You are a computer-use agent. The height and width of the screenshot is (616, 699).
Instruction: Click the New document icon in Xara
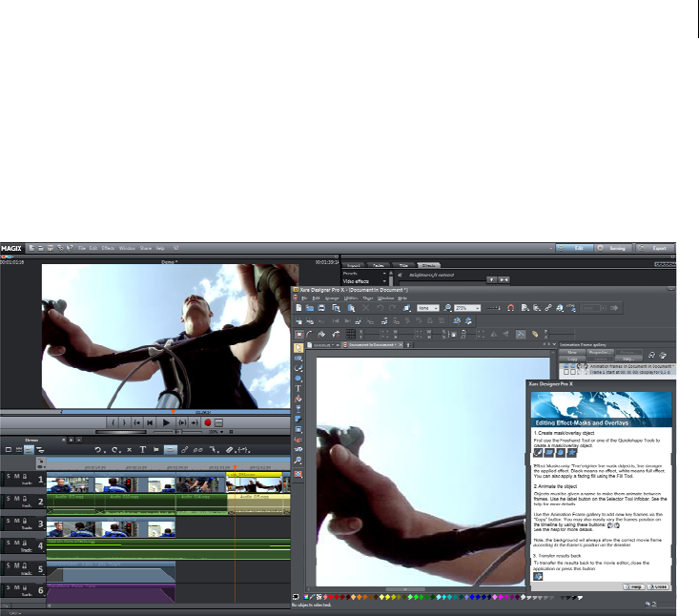pos(298,308)
